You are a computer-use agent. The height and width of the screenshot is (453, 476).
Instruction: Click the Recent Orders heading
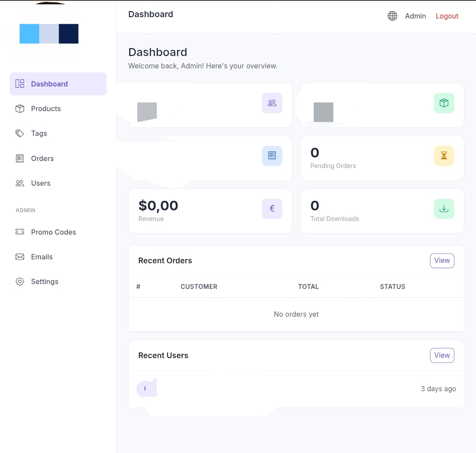click(165, 261)
